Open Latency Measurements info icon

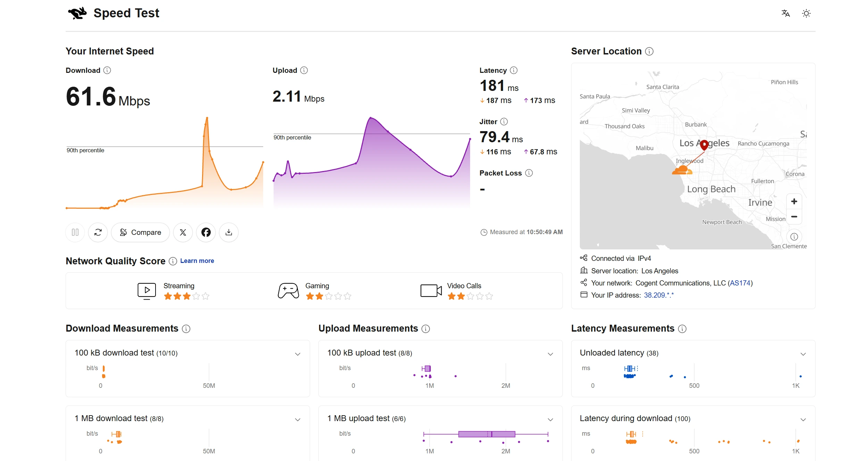click(x=682, y=329)
